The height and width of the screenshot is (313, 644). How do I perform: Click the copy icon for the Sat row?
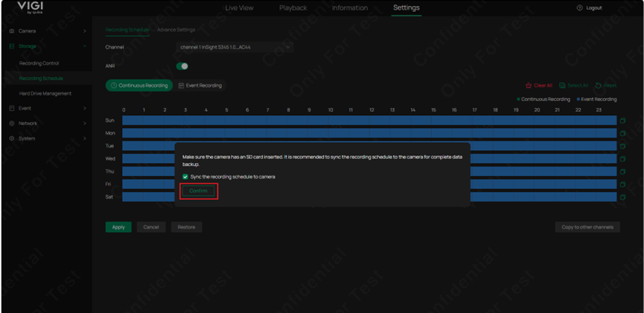622,197
